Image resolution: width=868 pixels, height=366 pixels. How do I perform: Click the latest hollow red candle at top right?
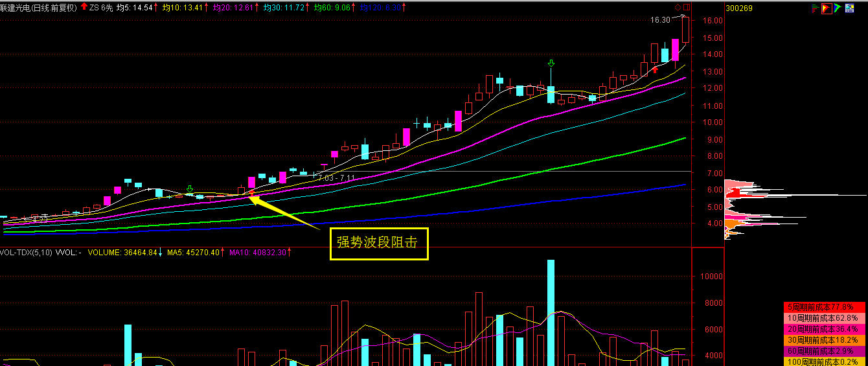click(685, 30)
